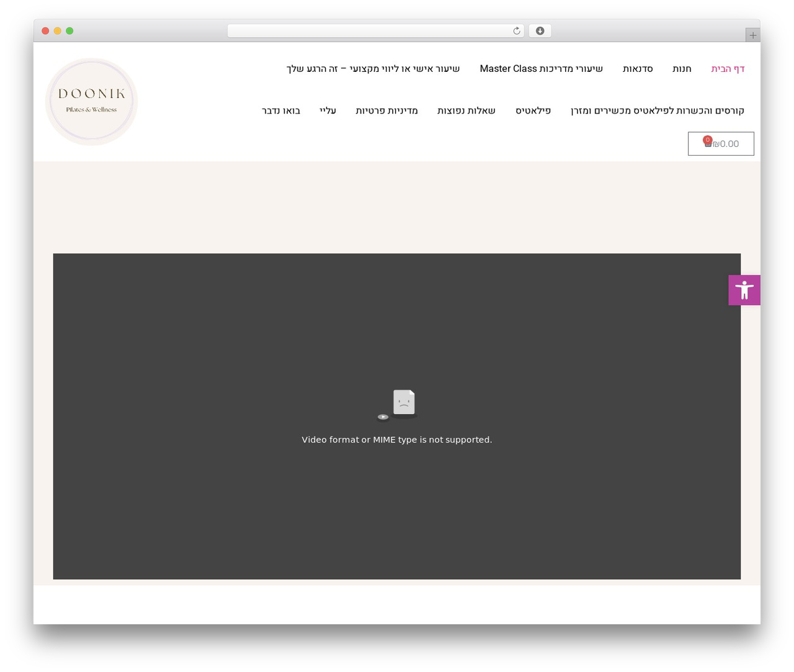Viewport: 794px width, 672px height.
Task: Open שיעורי מדריכות Master Class menu item
Action: [x=541, y=69]
